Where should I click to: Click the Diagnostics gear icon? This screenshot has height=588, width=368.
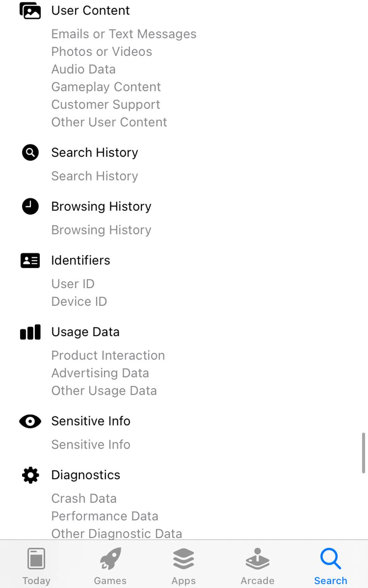point(30,475)
